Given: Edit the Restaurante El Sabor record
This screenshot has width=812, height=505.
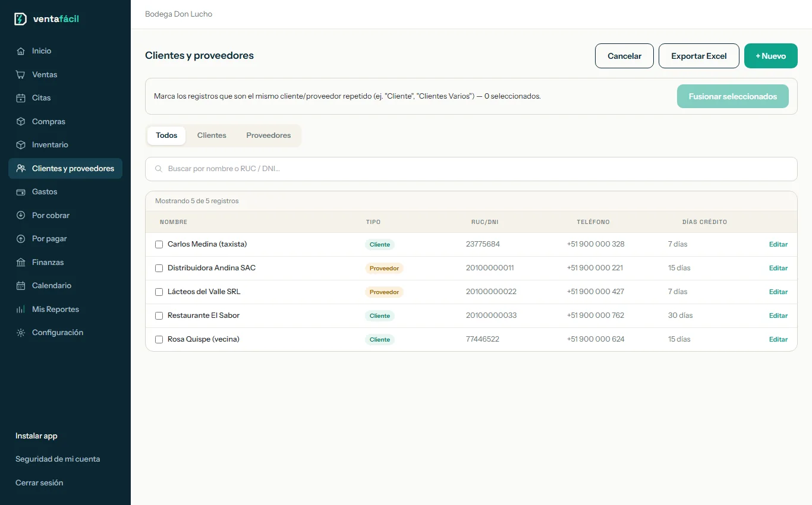Looking at the screenshot, I should tap(778, 315).
